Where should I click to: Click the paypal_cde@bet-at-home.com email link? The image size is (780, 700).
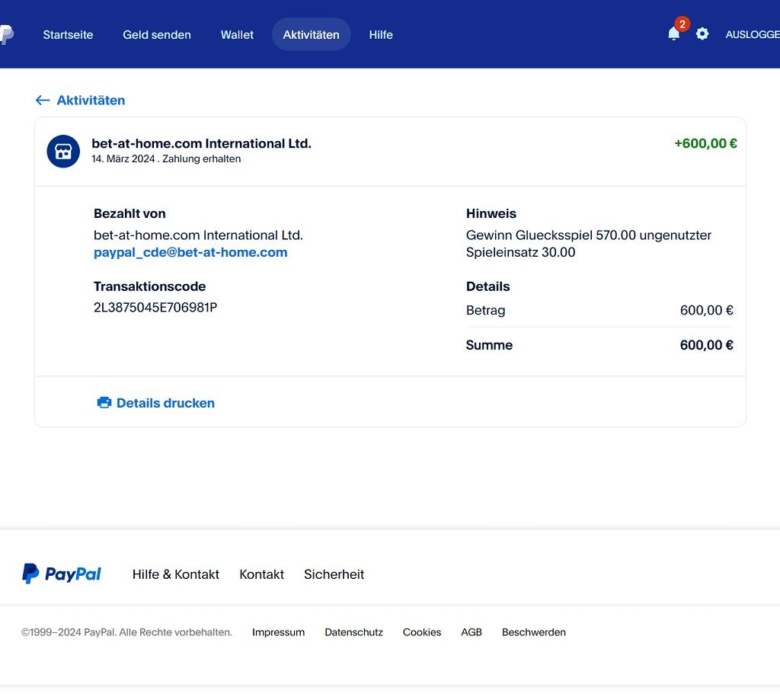coord(190,252)
